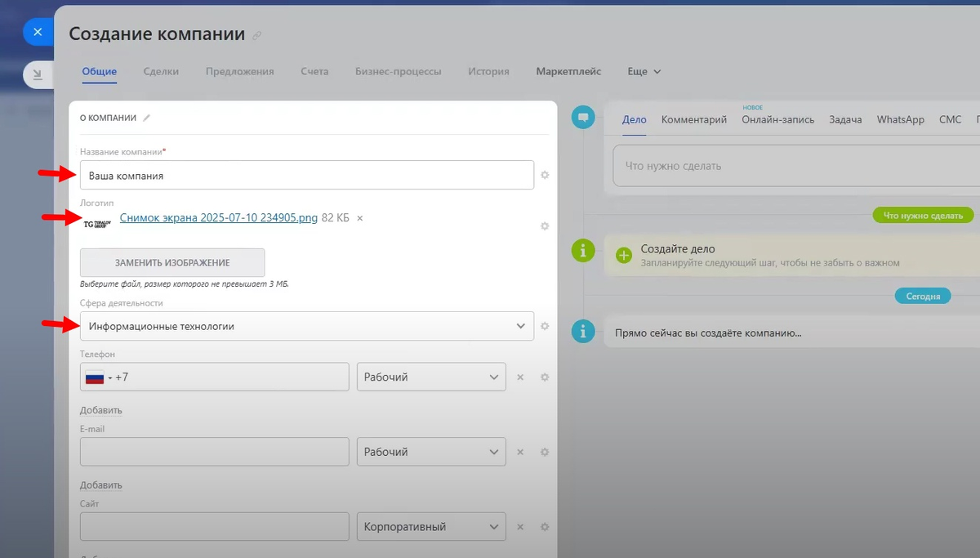This screenshot has height=558, width=980.
Task: Open gear settings for Телефон field
Action: [x=545, y=377]
